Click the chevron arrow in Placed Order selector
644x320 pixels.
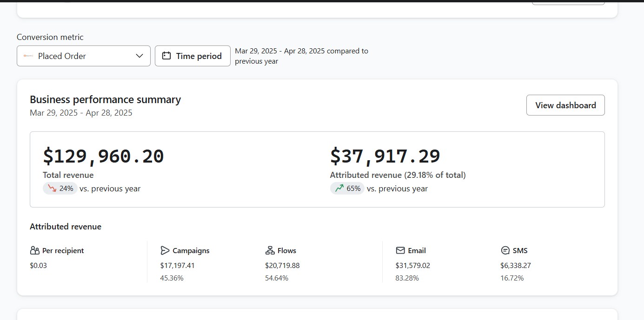[x=139, y=56]
